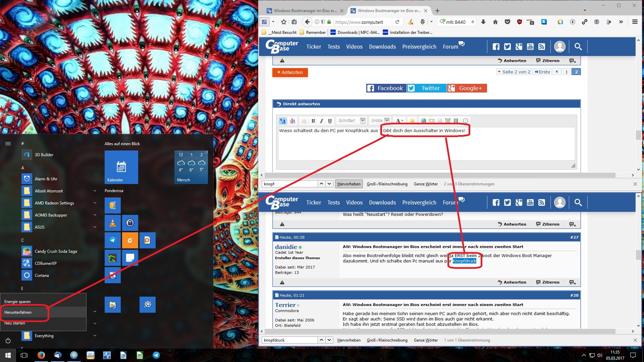Open VLC media player tile
644x362 pixels.
tap(113, 223)
